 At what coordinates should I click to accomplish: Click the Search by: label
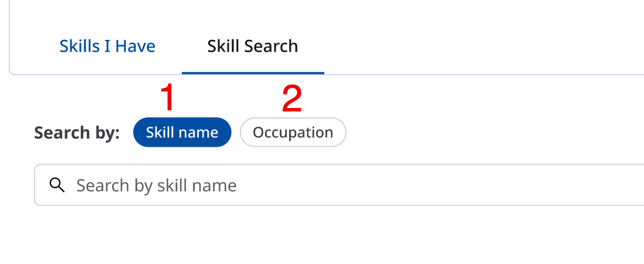pyautogui.click(x=77, y=133)
